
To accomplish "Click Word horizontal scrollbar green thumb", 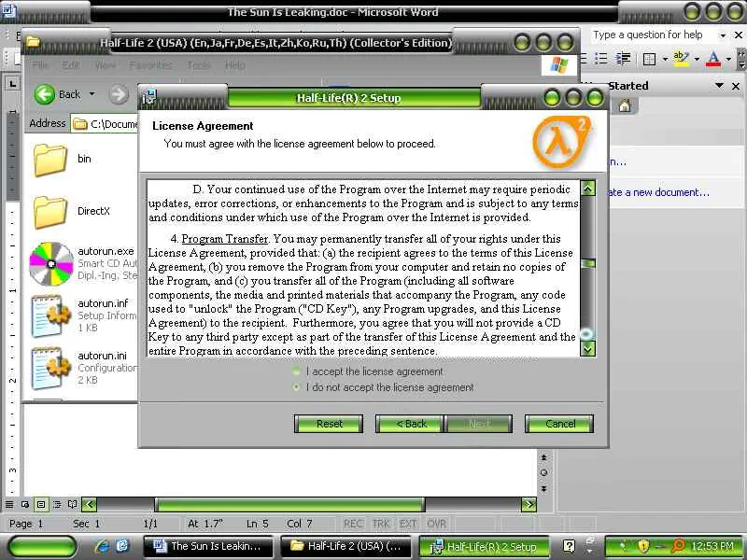I will (289, 504).
